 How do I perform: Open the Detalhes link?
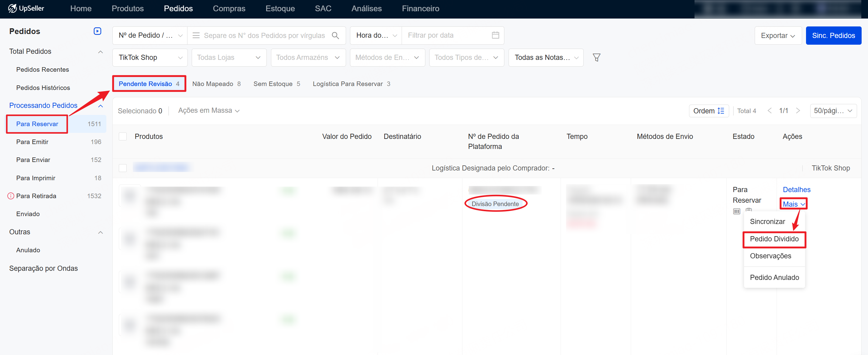pyautogui.click(x=796, y=189)
